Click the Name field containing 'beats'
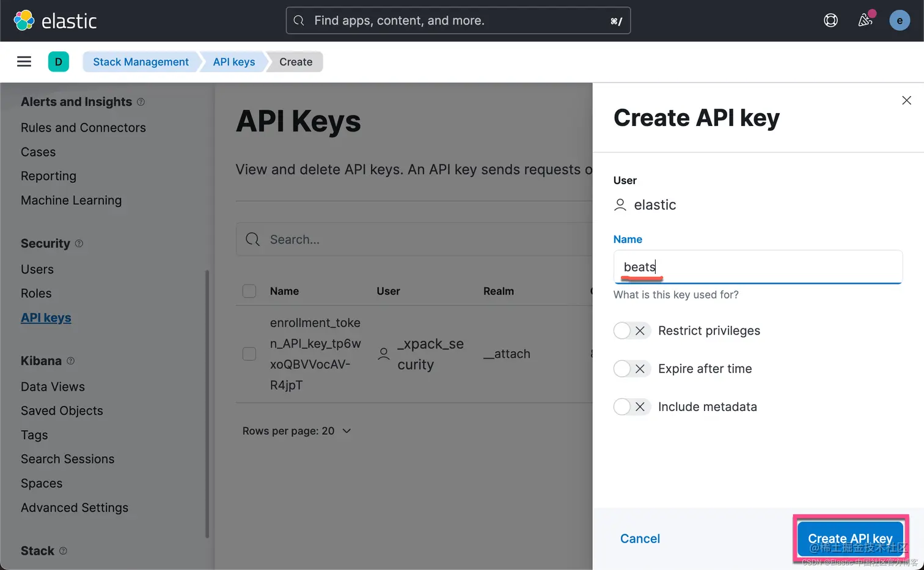The width and height of the screenshot is (924, 570). tap(758, 267)
